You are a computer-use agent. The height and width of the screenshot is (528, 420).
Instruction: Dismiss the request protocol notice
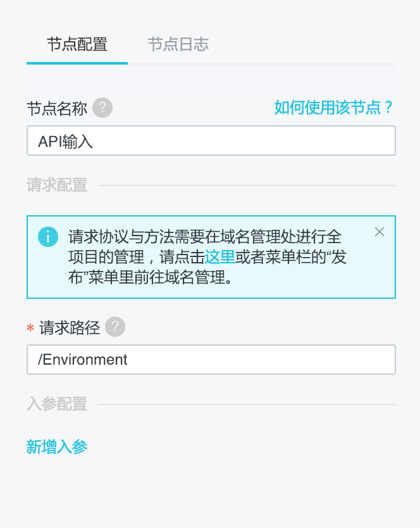click(x=380, y=232)
